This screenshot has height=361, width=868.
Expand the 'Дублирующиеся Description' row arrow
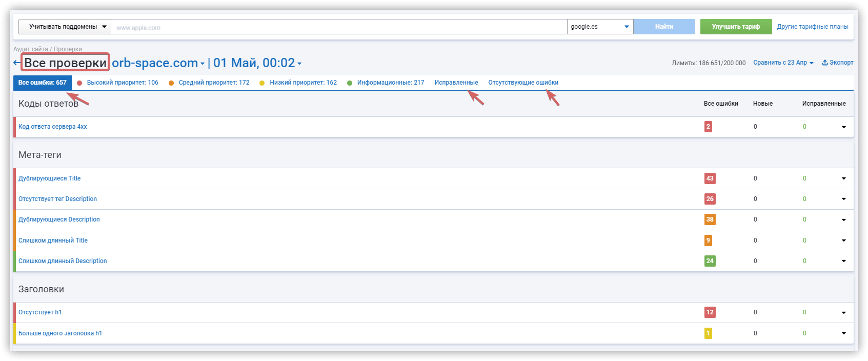pos(843,220)
